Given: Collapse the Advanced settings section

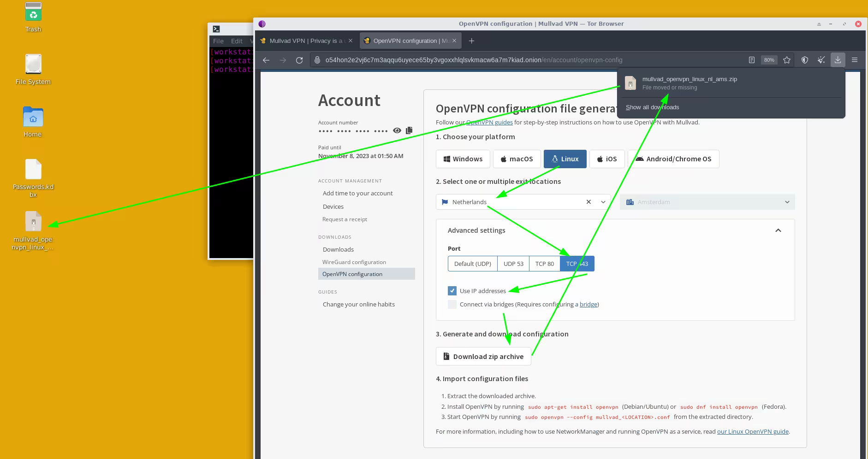Looking at the screenshot, I should click(778, 230).
